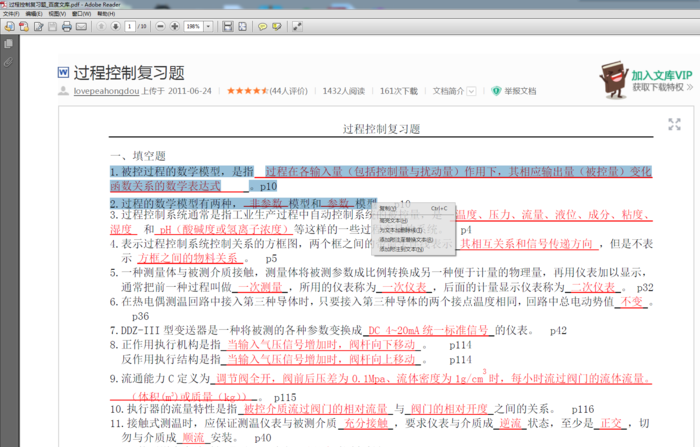Open the zoom level dropdown arrow
This screenshot has height=447, width=700.
pyautogui.click(x=208, y=26)
